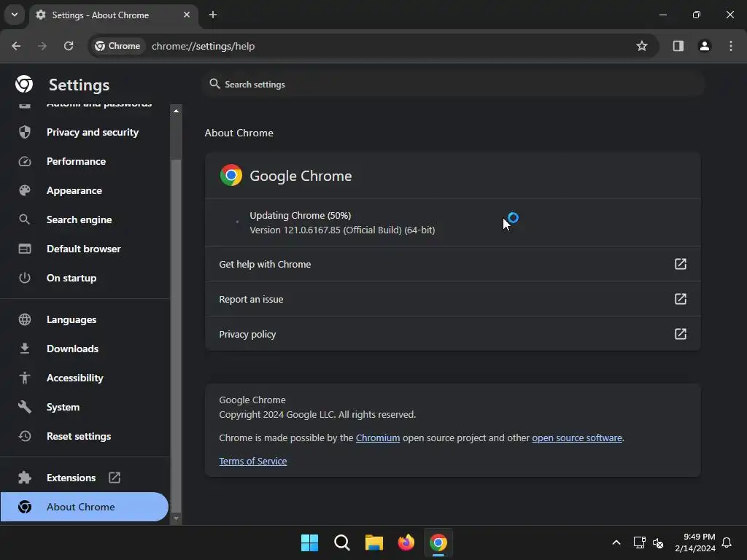Image resolution: width=747 pixels, height=560 pixels.
Task: Open the Appearance settings section
Action: pos(85,190)
